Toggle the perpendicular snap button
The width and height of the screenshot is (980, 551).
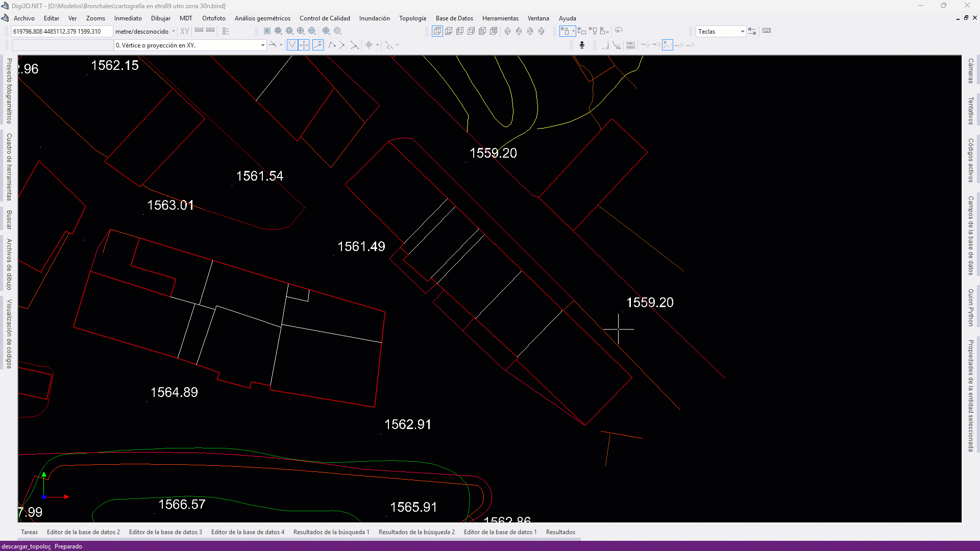click(x=318, y=45)
